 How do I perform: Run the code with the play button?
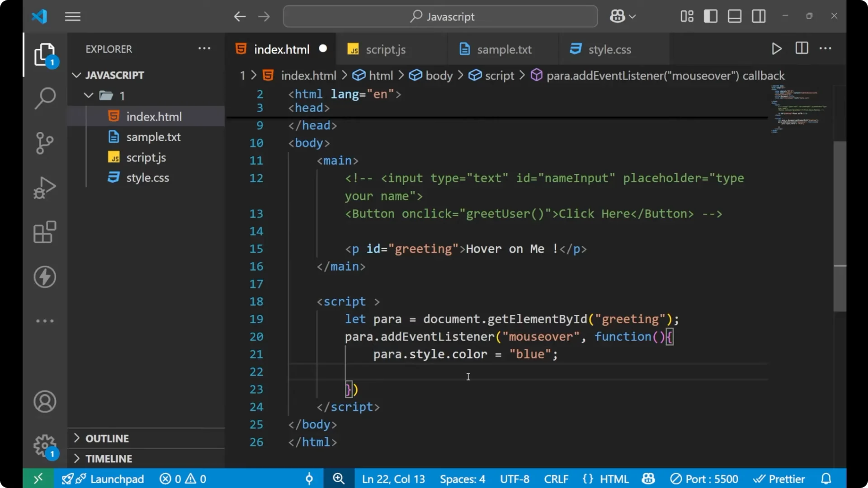(x=777, y=48)
